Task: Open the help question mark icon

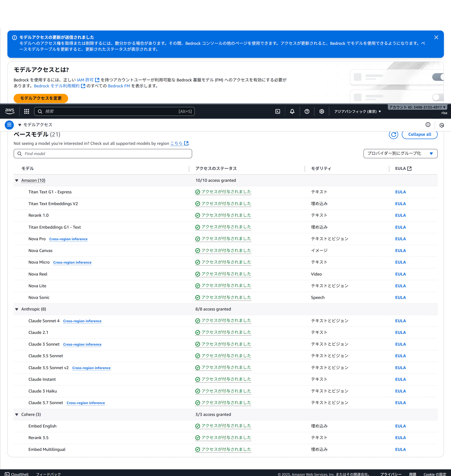Action: click(307, 111)
